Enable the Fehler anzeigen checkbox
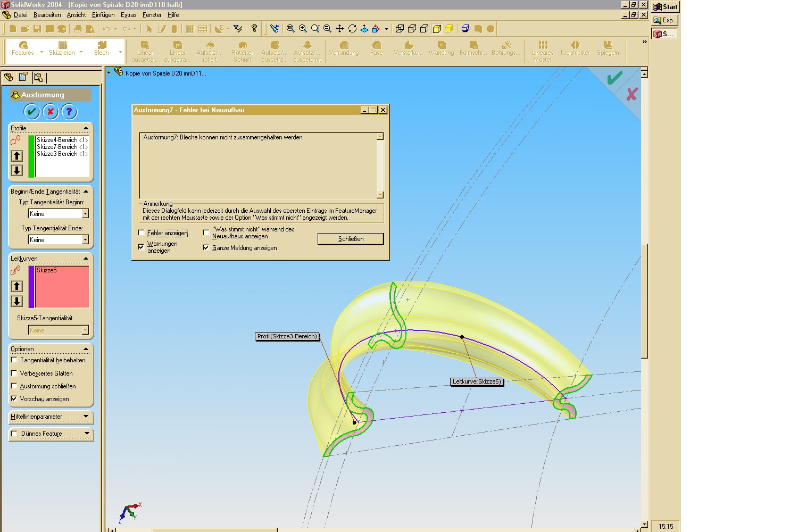The height and width of the screenshot is (532, 798). [x=142, y=233]
